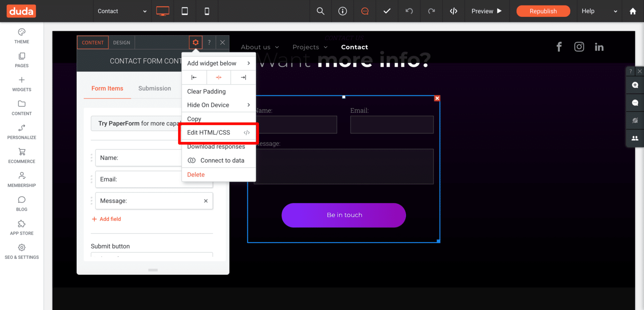Expand Hide On Device submenu

tap(219, 105)
